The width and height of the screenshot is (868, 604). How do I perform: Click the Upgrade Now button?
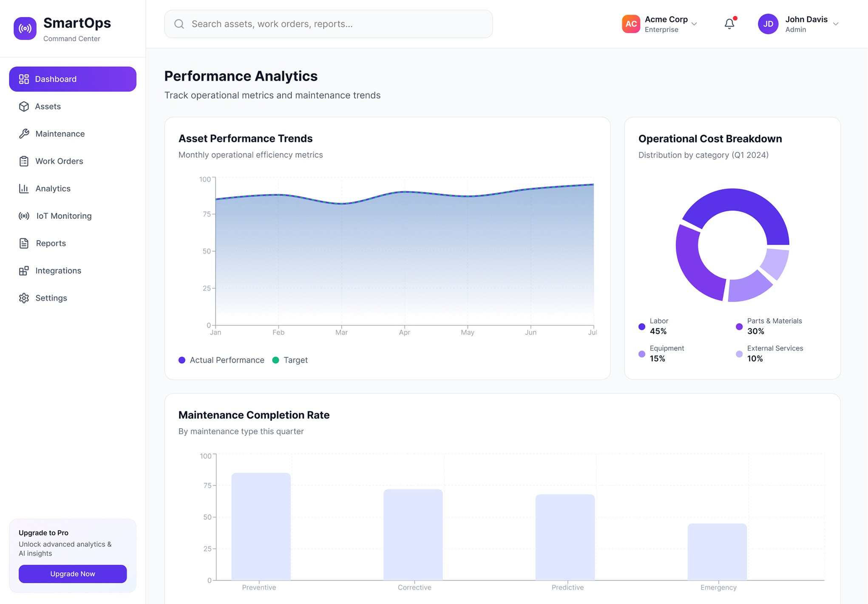tap(73, 574)
